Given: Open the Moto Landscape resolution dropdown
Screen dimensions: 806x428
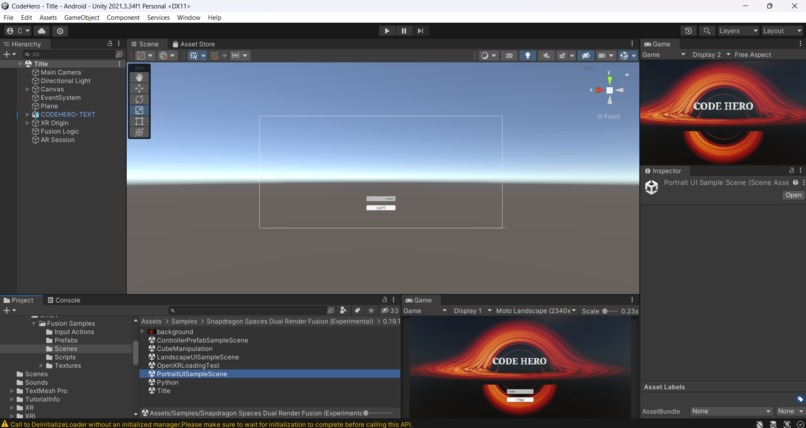Looking at the screenshot, I should [536, 311].
